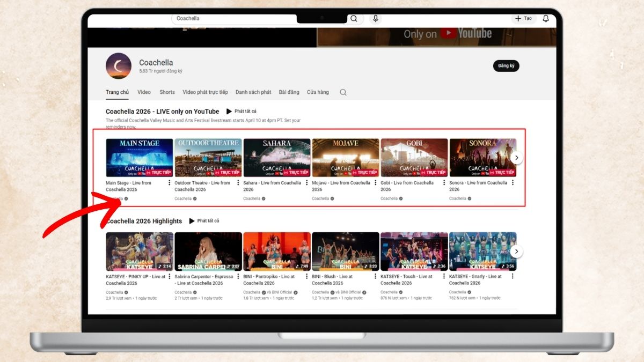Open the Outdoor Theatre live thumbnail
Image resolution: width=644 pixels, height=362 pixels.
(x=208, y=158)
